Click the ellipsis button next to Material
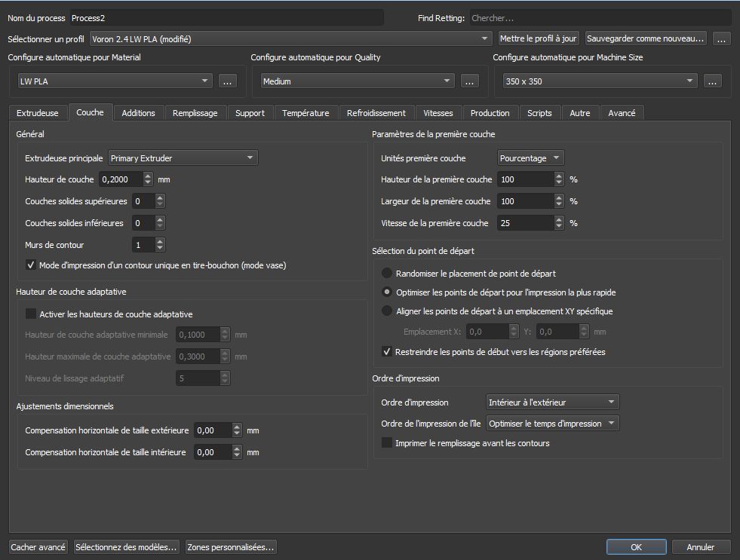This screenshot has width=740, height=560. coord(228,81)
